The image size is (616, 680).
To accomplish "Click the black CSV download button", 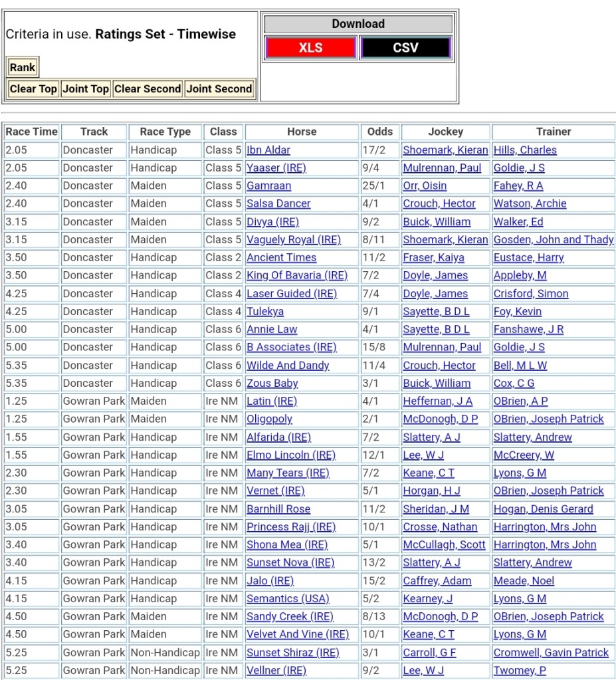I will pos(405,48).
